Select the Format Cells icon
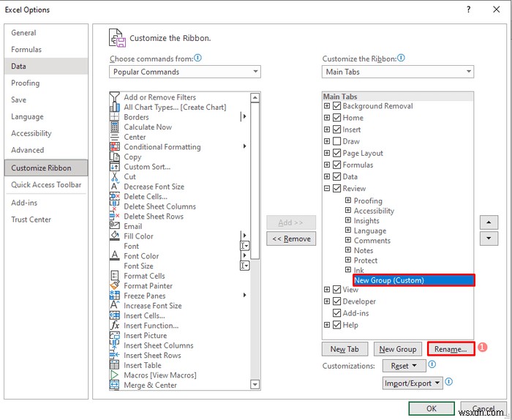Image resolution: width=512 pixels, height=420 pixels. [x=114, y=276]
